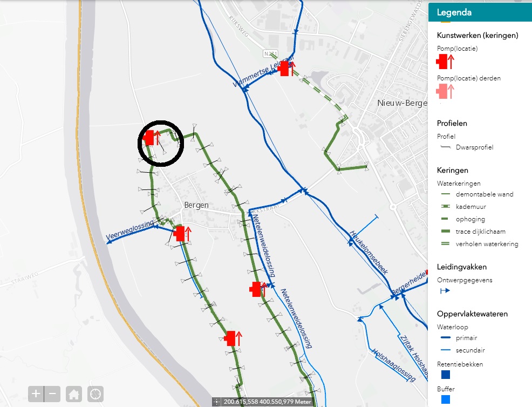
Task: Click the 'Holshaaglossing' watercourse label
Action: point(394,365)
